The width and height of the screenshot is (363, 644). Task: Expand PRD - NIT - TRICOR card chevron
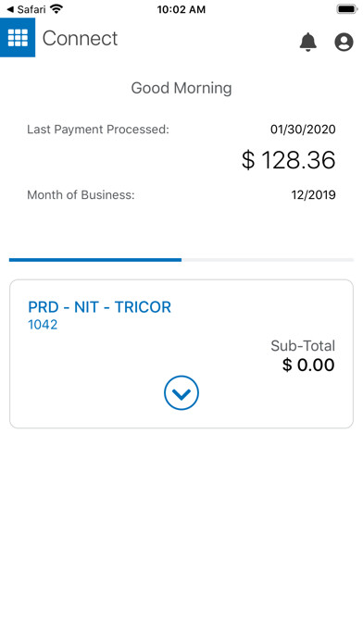181,393
